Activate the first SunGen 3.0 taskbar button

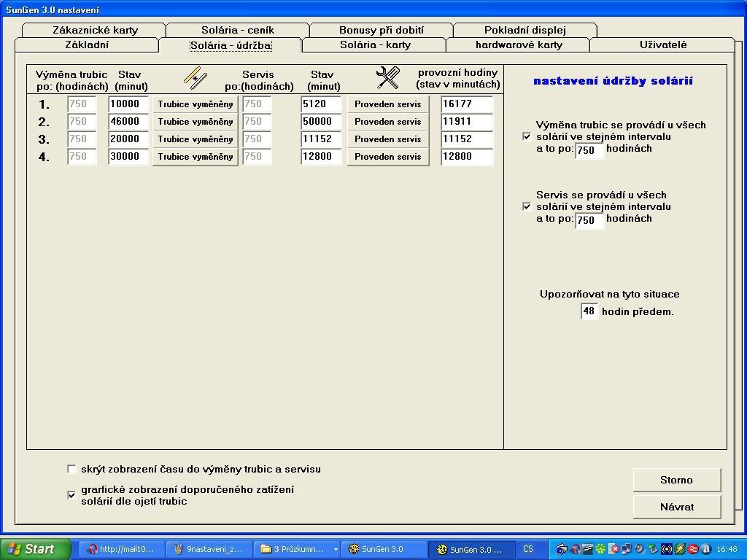pos(384,549)
